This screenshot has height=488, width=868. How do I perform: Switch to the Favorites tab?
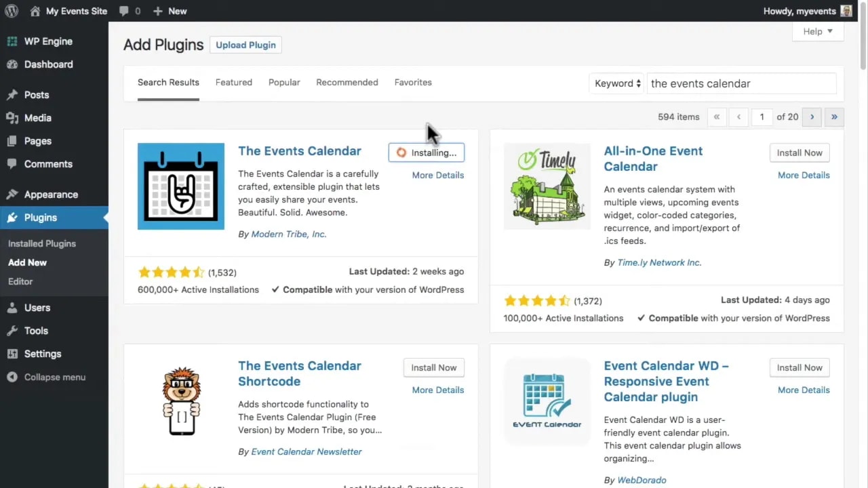[x=413, y=82]
